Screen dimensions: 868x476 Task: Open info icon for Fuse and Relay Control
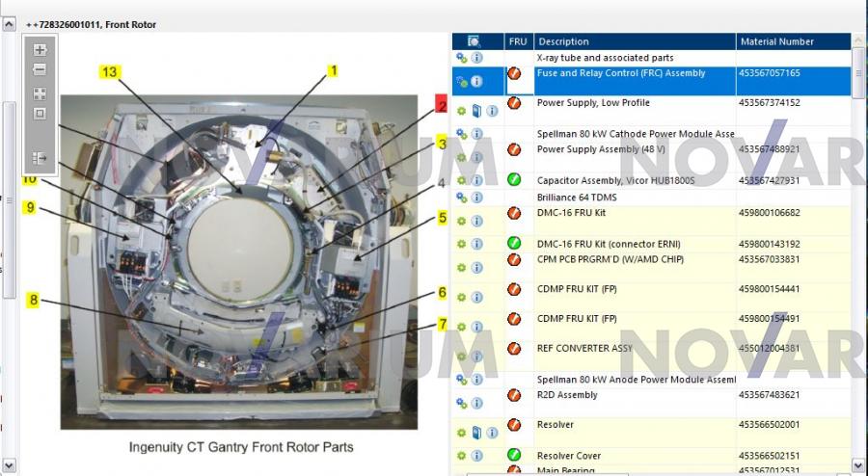click(x=476, y=82)
